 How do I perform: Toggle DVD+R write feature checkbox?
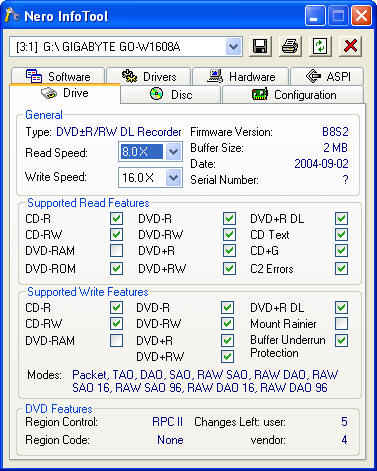pos(227,340)
